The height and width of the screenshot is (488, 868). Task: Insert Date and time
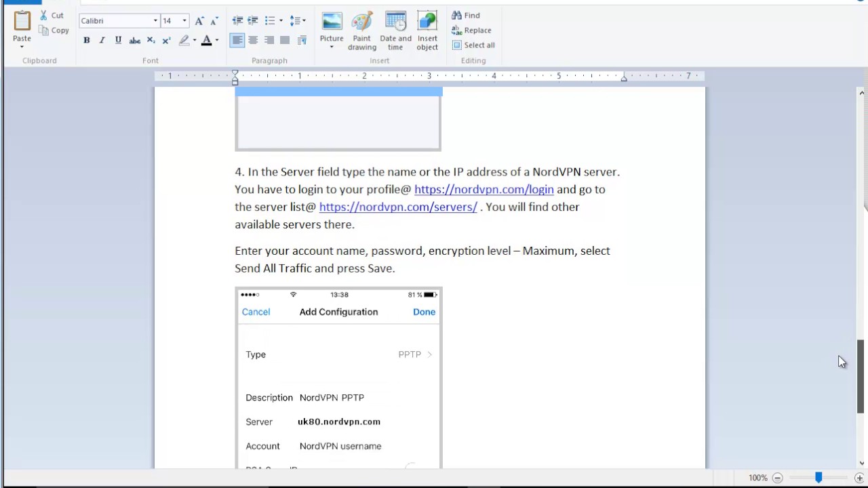tap(395, 30)
